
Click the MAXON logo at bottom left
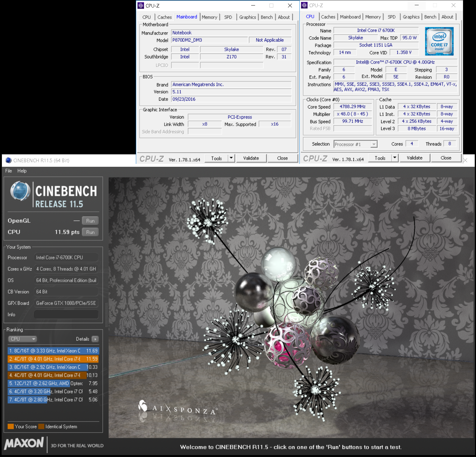tap(24, 444)
